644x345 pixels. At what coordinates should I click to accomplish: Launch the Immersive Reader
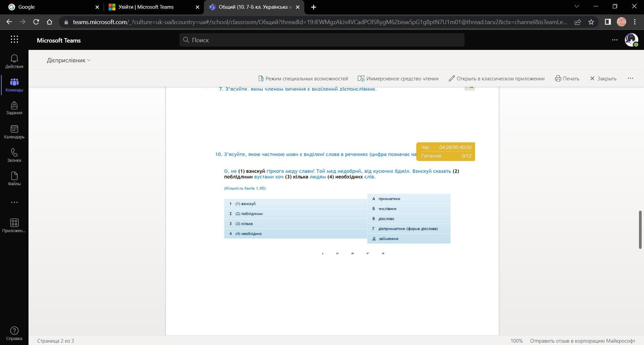(398, 78)
